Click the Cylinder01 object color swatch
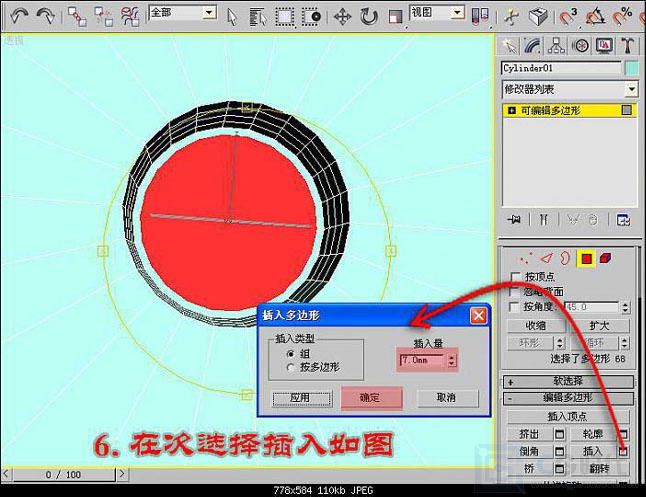646x497 pixels. point(631,68)
